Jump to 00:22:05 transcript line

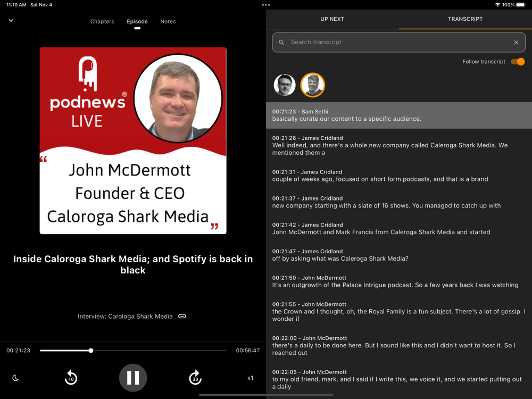pyautogui.click(x=399, y=379)
